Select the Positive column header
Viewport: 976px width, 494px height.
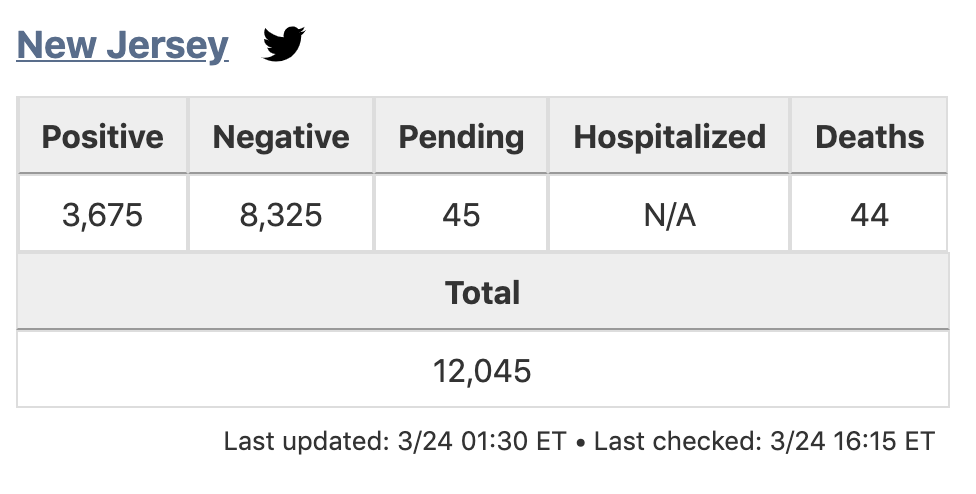(x=102, y=137)
